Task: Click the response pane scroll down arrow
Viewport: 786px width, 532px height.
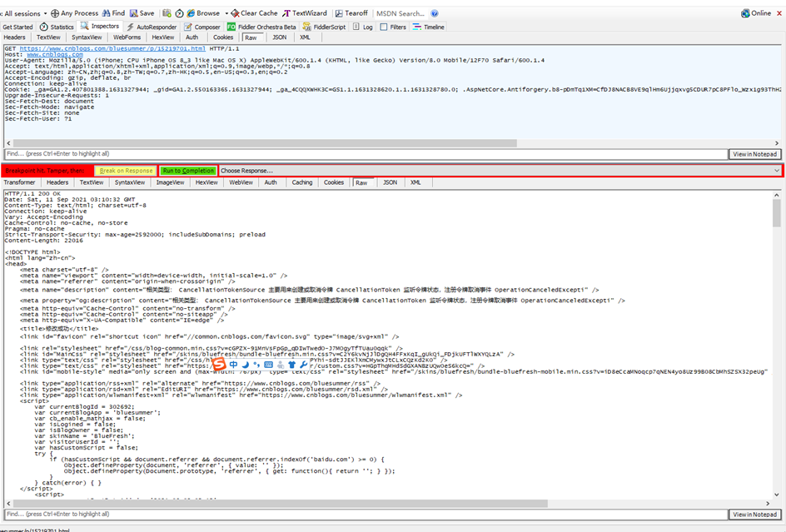Action: [777, 495]
